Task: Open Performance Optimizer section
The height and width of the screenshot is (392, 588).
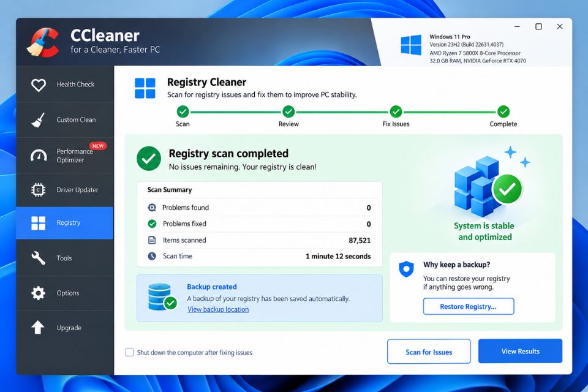Action: click(x=64, y=156)
